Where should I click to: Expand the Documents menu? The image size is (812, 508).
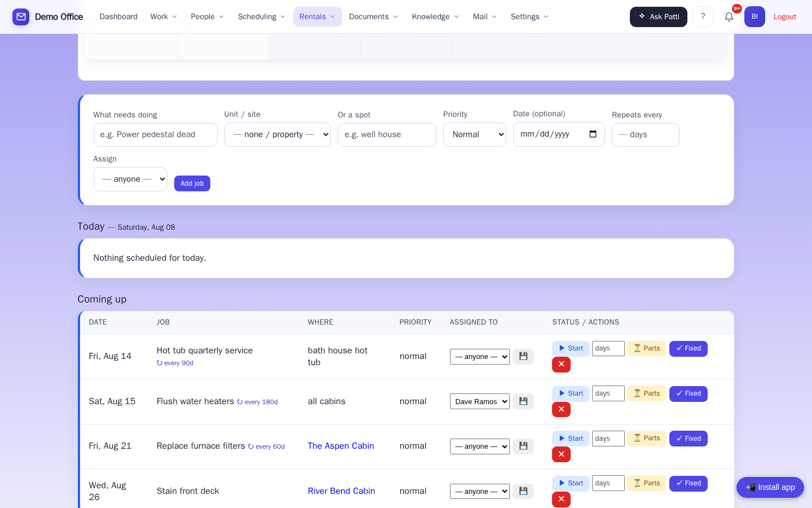click(x=373, y=17)
